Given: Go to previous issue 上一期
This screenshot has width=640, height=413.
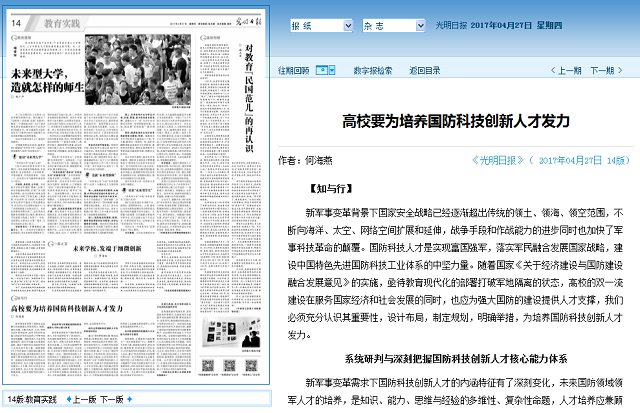Looking at the screenshot, I should [x=569, y=71].
